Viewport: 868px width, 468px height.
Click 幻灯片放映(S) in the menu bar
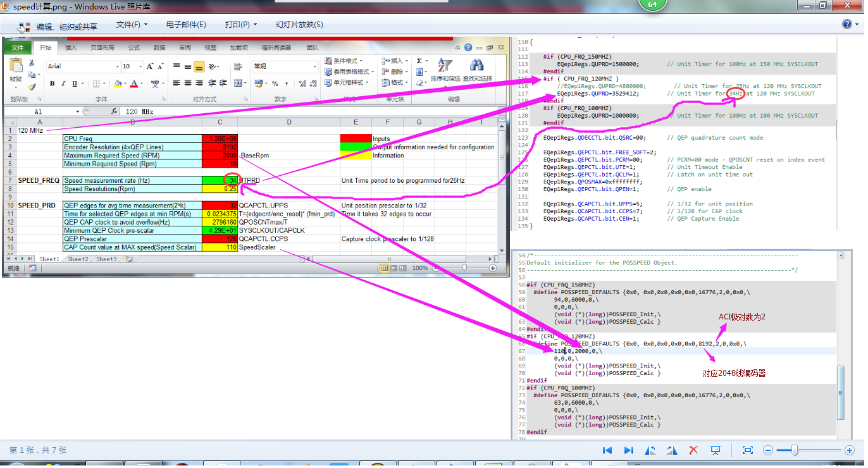point(299,25)
